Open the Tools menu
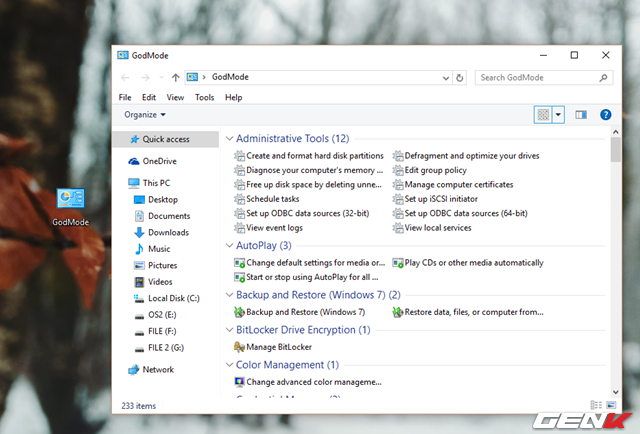The height and width of the screenshot is (434, 640). [204, 97]
